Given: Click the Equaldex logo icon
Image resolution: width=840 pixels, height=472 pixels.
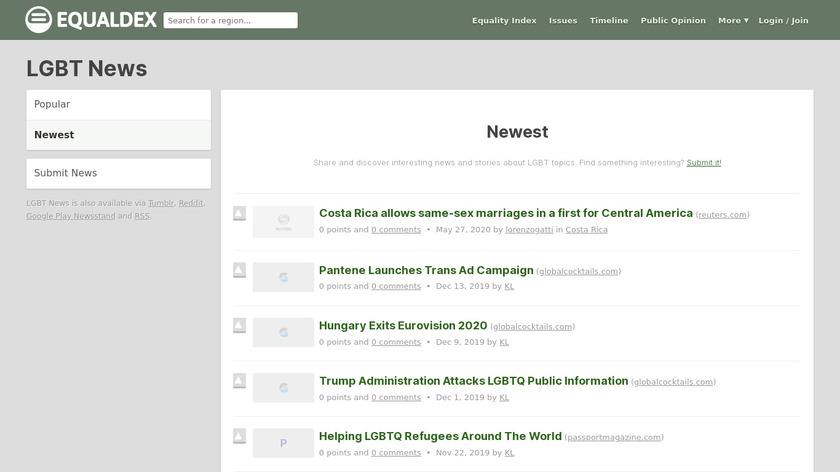Looking at the screenshot, I should 39,19.
